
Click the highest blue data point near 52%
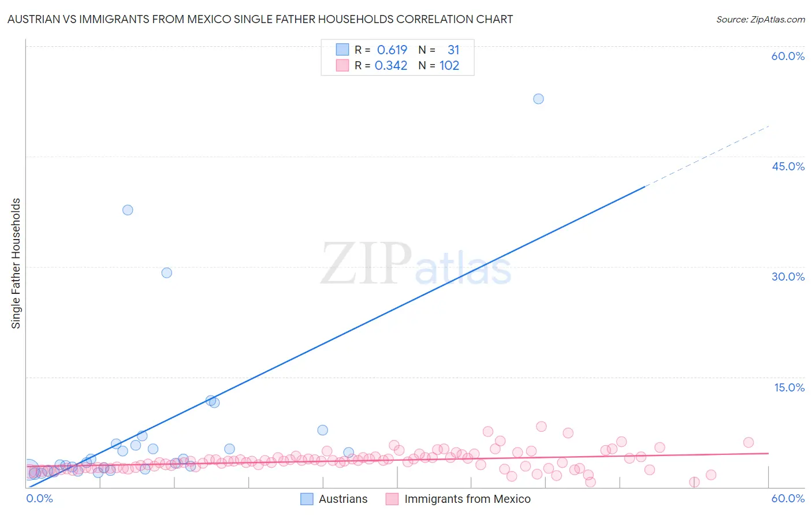(x=538, y=99)
